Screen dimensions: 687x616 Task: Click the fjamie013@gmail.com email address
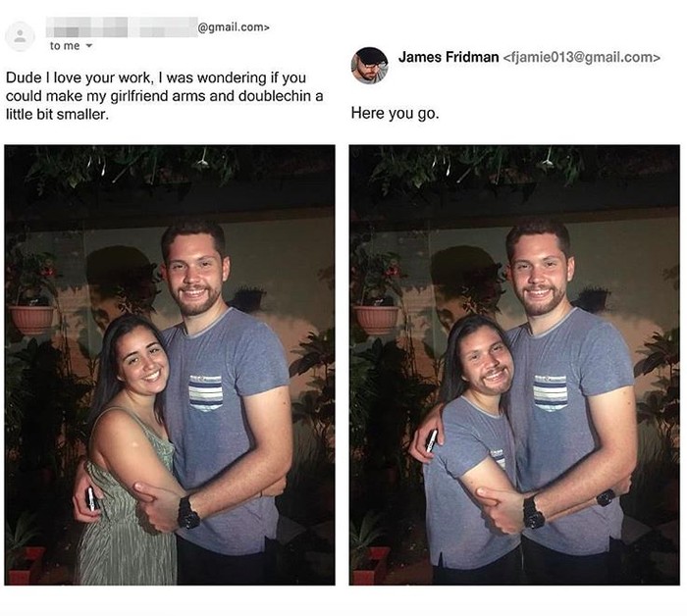[x=581, y=57]
